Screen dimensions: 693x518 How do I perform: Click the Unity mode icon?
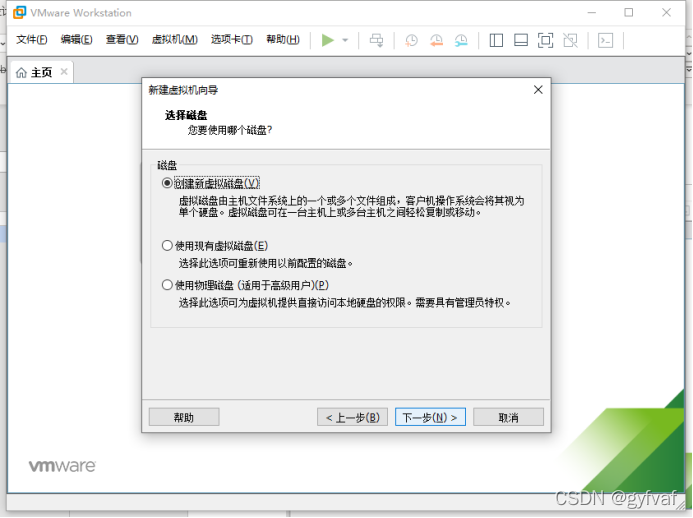pos(570,41)
